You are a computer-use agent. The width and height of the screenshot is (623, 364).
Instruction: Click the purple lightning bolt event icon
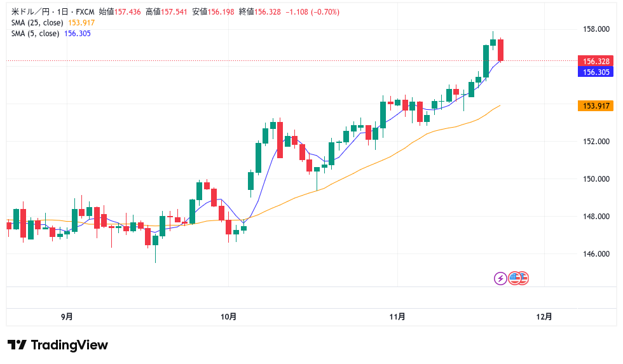(500, 278)
